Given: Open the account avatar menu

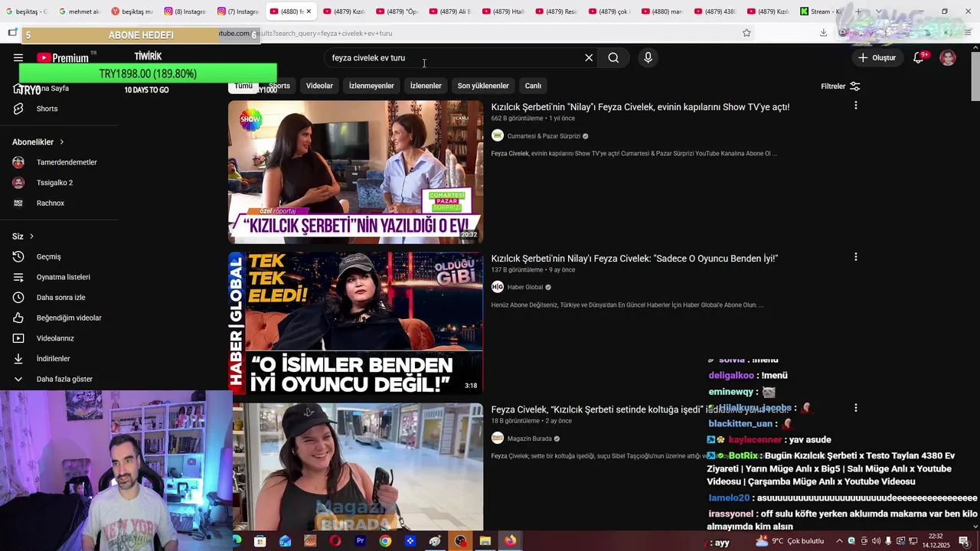Looking at the screenshot, I should click(x=948, y=57).
